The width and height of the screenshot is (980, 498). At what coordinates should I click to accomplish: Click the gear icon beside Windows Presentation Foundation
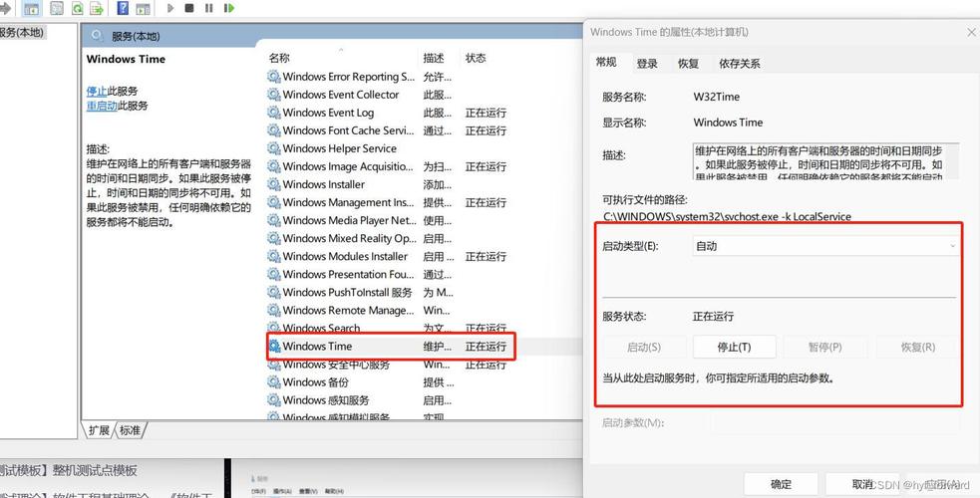point(274,275)
